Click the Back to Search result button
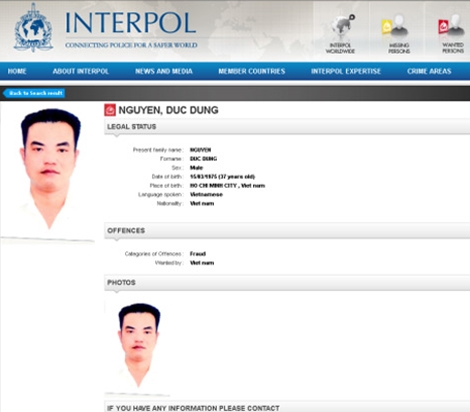 point(34,93)
